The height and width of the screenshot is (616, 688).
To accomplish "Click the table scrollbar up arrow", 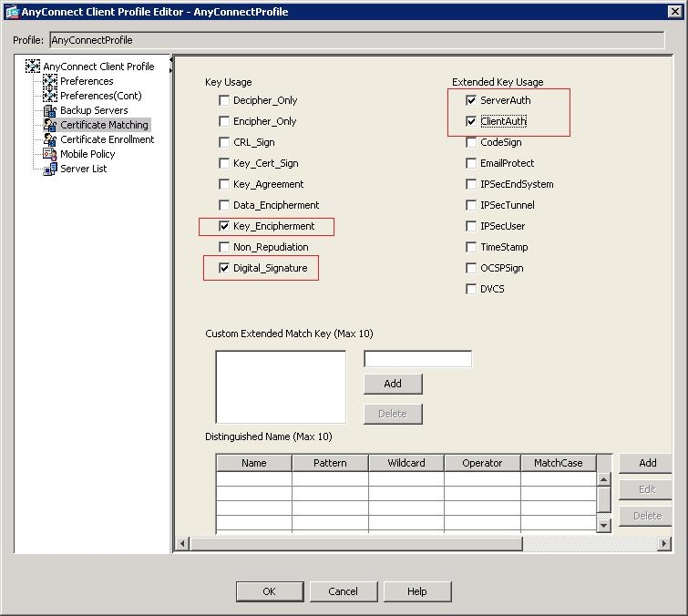I will click(604, 479).
